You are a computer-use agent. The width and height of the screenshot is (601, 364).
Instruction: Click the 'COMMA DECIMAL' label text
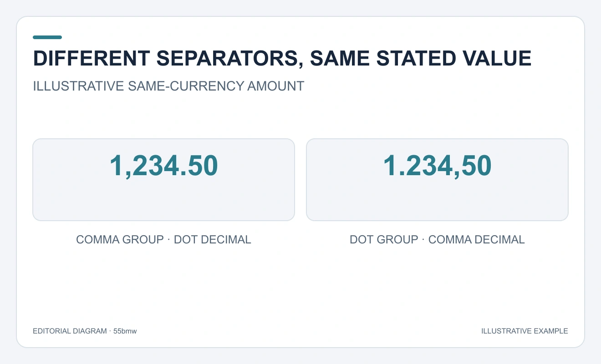point(477,239)
